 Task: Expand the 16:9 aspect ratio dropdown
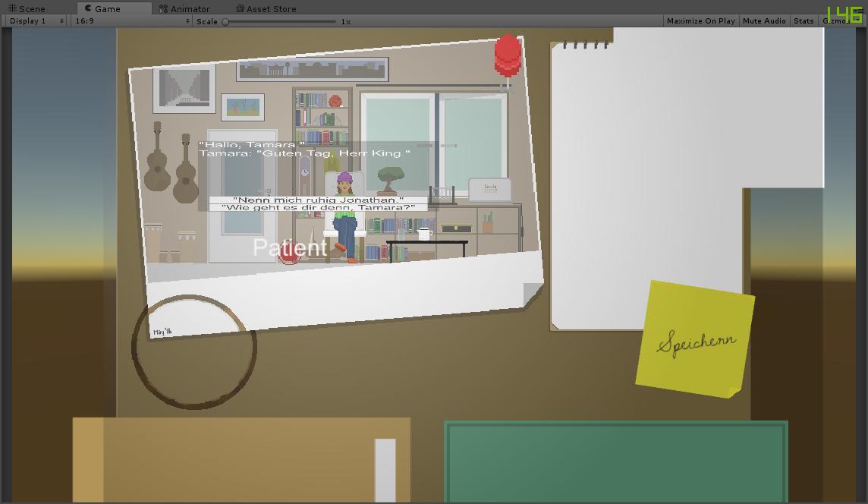[131, 21]
